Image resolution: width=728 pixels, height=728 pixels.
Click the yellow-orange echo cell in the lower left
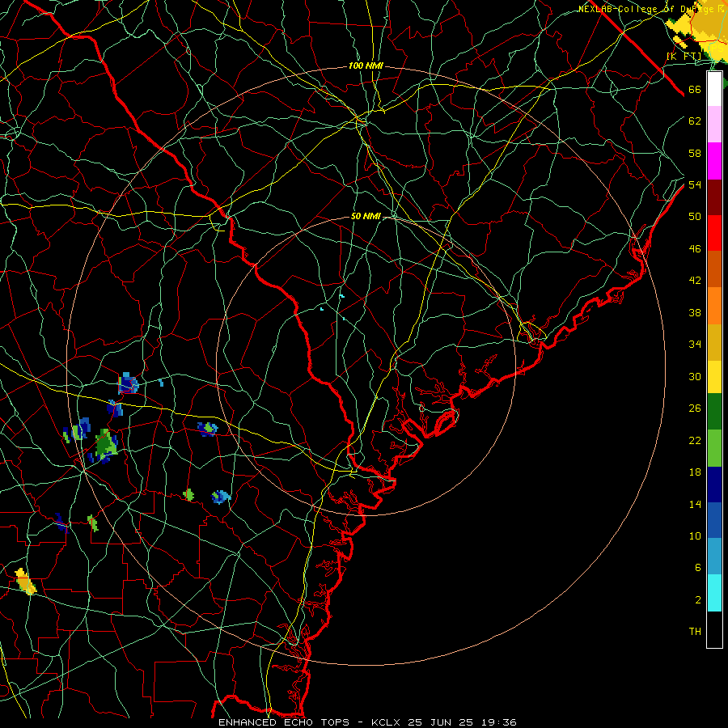[x=25, y=582]
